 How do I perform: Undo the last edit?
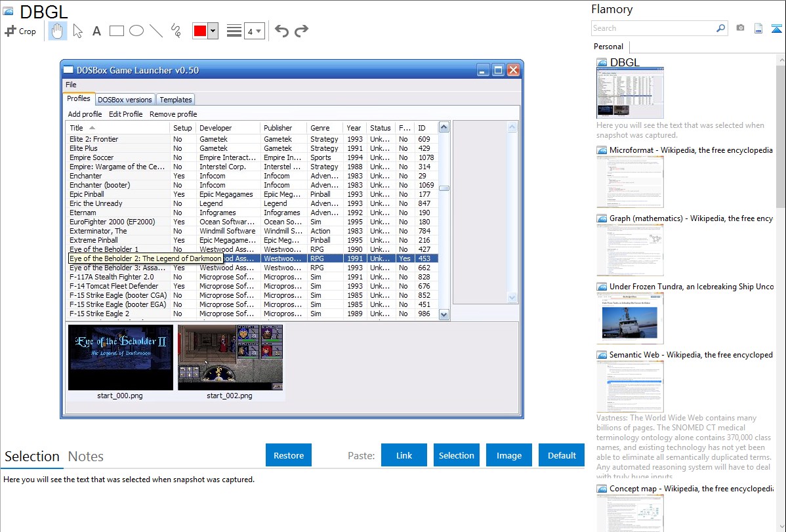[x=281, y=31]
